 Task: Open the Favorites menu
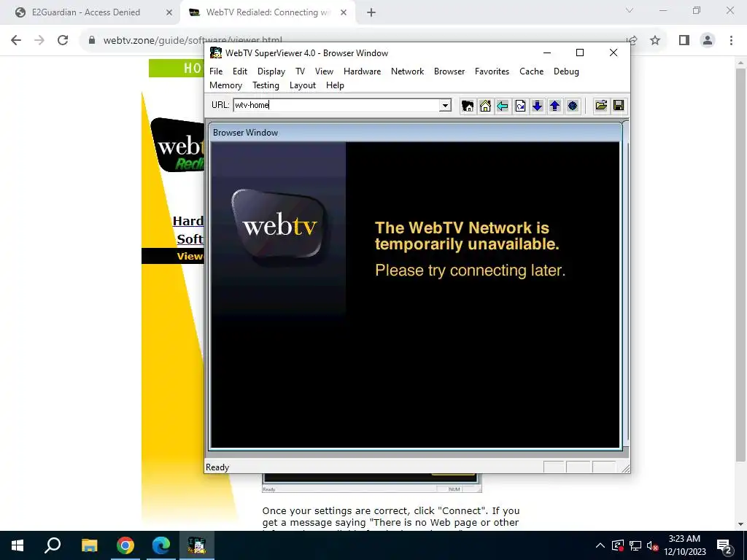click(x=492, y=71)
